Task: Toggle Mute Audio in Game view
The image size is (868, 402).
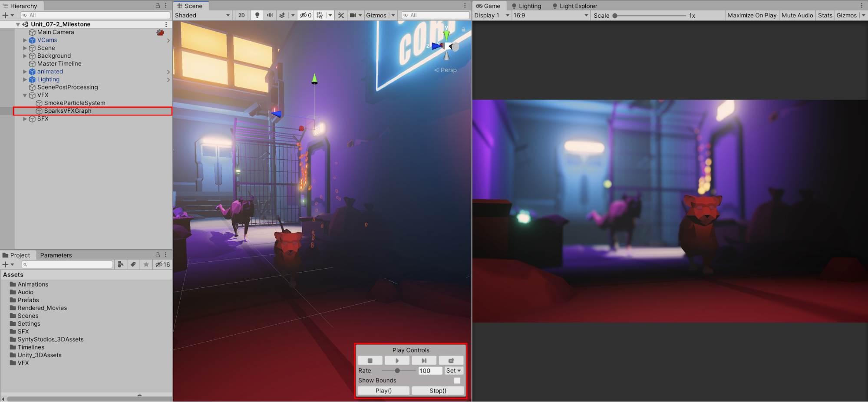Action: [797, 15]
